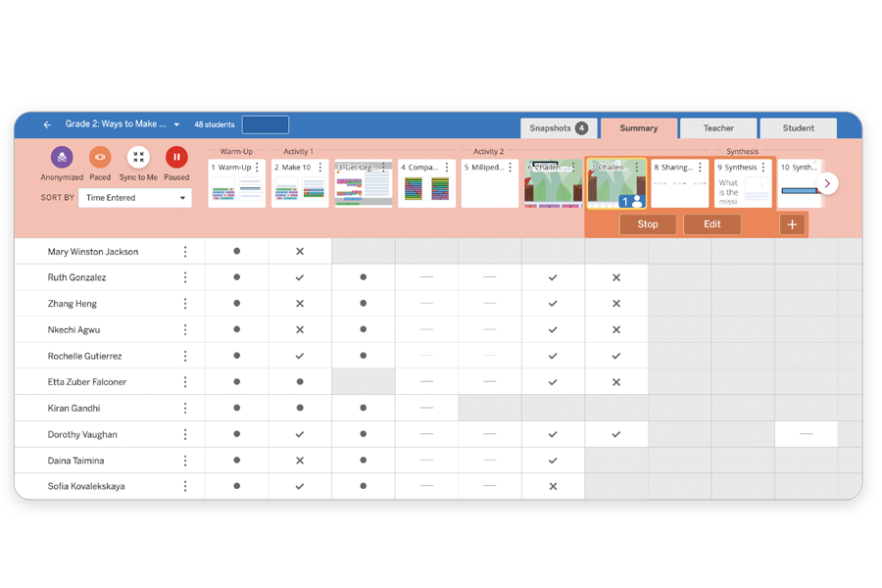Click the plus button beside Edit
This screenshot has width=882, height=588.
pyautogui.click(x=792, y=224)
